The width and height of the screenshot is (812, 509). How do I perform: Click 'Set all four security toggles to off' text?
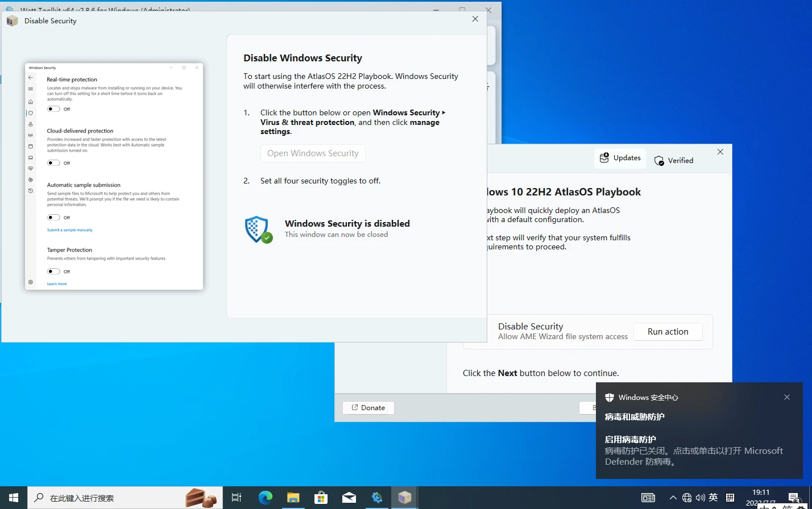coord(320,181)
